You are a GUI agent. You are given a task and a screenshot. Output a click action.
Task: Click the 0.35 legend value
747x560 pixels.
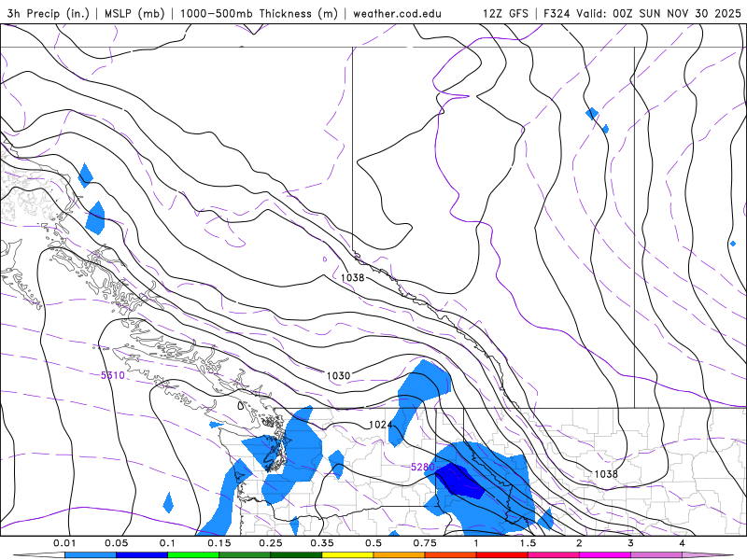(x=322, y=543)
